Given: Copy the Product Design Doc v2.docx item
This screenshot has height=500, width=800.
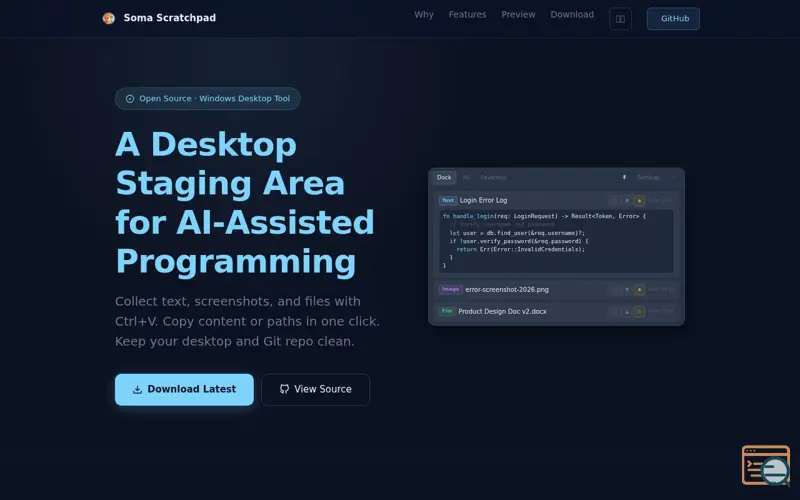Looking at the screenshot, I should [614, 312].
